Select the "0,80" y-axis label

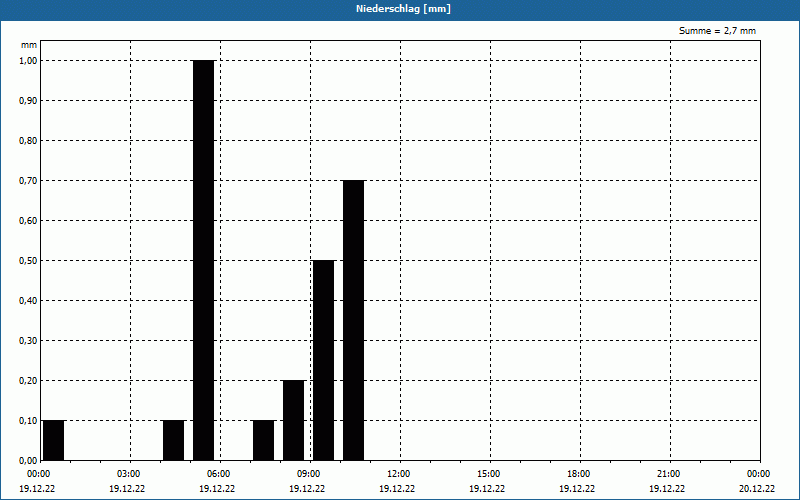click(28, 140)
